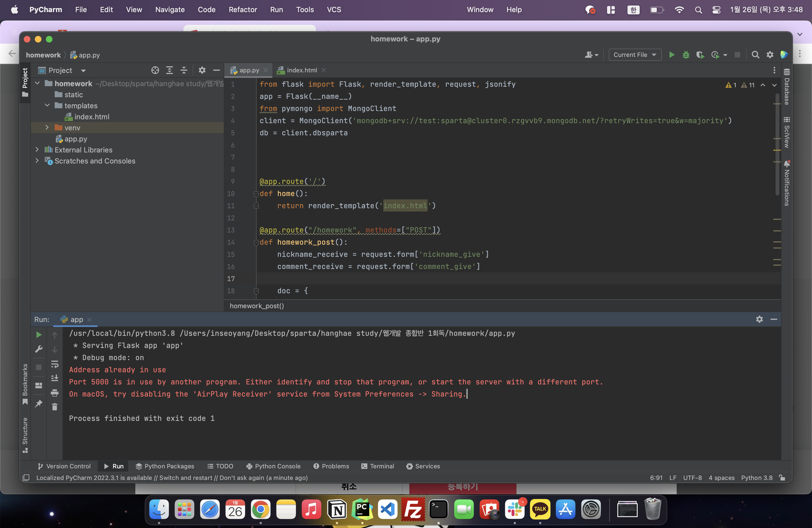Open Search Everywhere magnifier in PyCharm toolbar
Image resolution: width=812 pixels, height=528 pixels.
(755, 55)
